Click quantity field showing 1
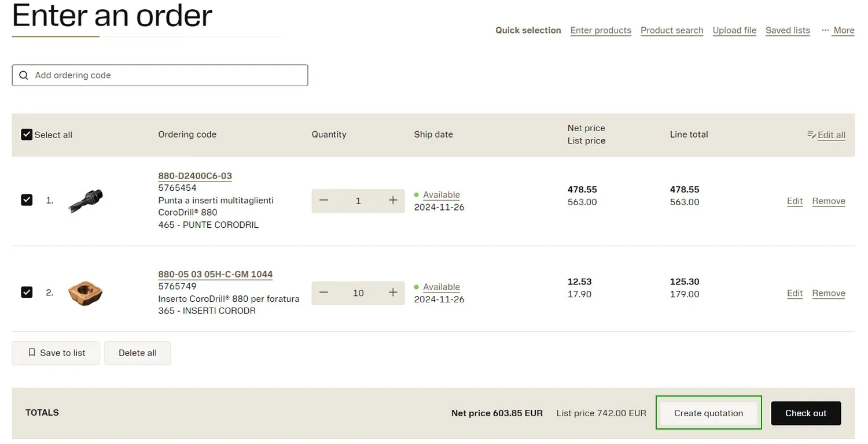 coord(358,201)
